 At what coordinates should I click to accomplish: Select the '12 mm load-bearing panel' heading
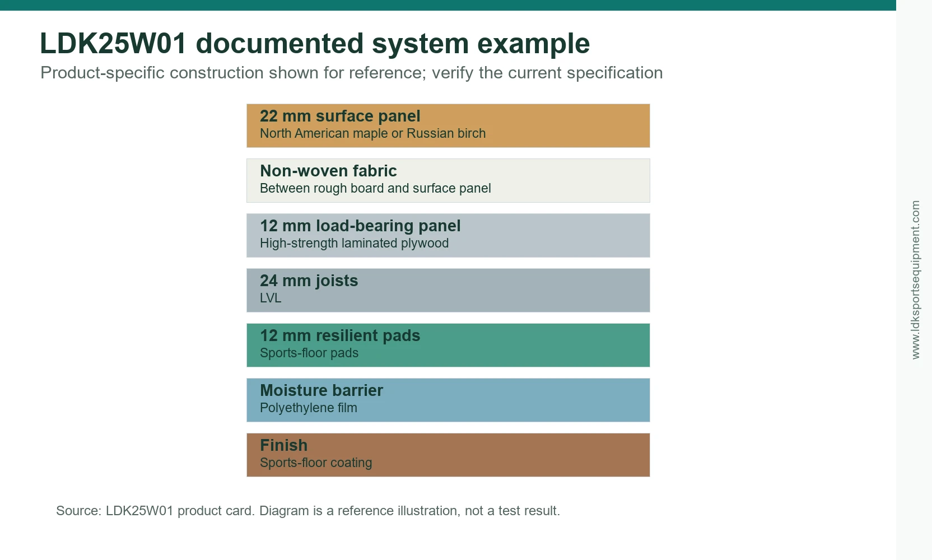tap(360, 226)
